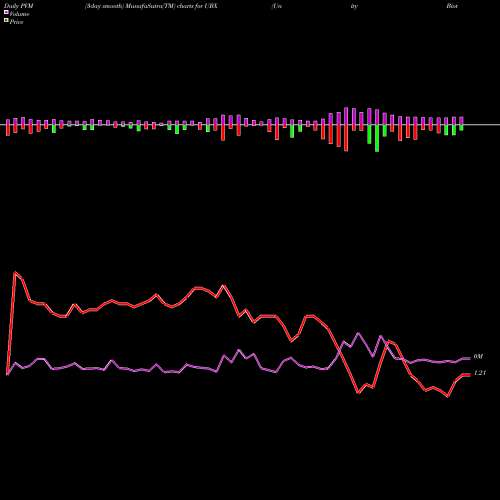Screen dimensions: 500x500
Task: Click the '1.21' price line end label
Action: pyautogui.click(x=480, y=373)
